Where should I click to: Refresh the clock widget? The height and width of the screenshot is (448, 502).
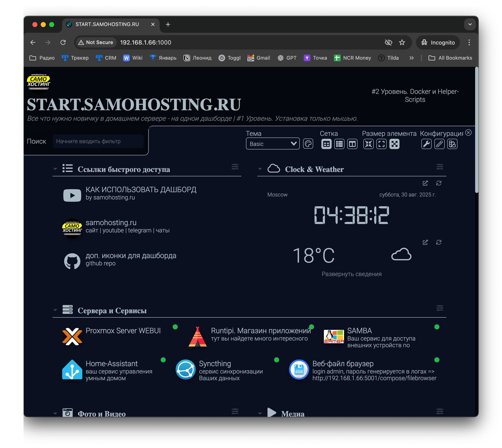[438, 183]
